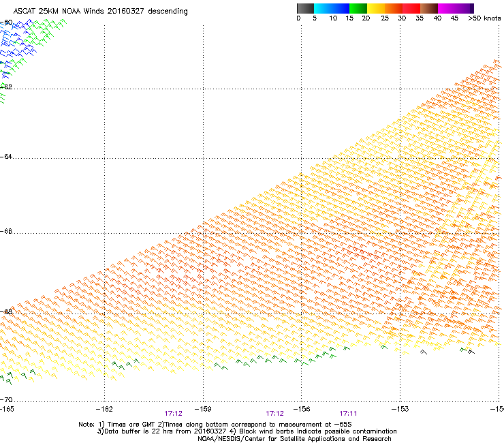Click the chart title 'ASCAT 25KM NOAA Winds 20160327 descending'

pyautogui.click(x=100, y=12)
